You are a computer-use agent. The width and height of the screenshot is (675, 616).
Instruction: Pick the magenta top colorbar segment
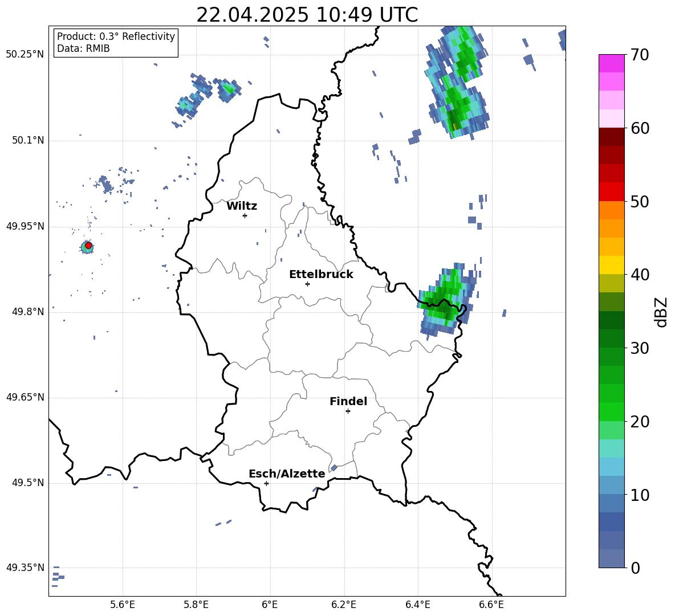pyautogui.click(x=611, y=63)
